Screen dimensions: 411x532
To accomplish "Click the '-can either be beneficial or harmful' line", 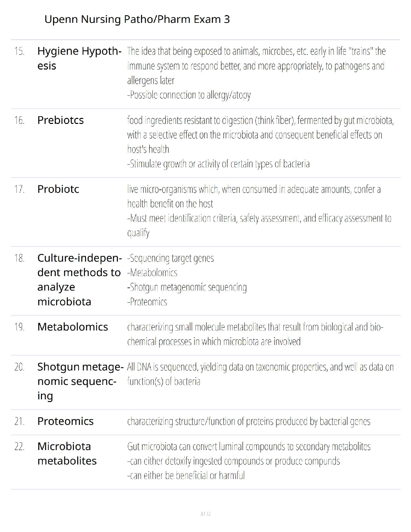I will point(186,476).
